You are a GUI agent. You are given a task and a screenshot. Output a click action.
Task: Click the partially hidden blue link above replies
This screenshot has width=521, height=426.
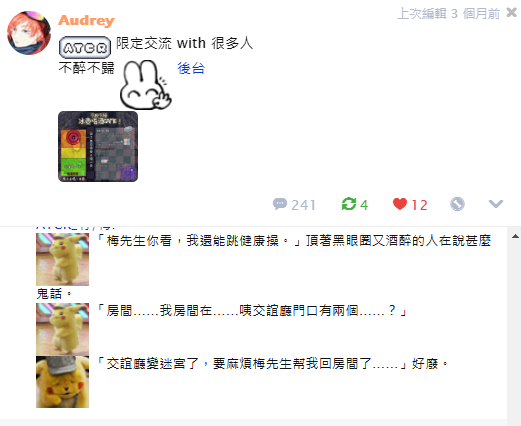click(76, 227)
